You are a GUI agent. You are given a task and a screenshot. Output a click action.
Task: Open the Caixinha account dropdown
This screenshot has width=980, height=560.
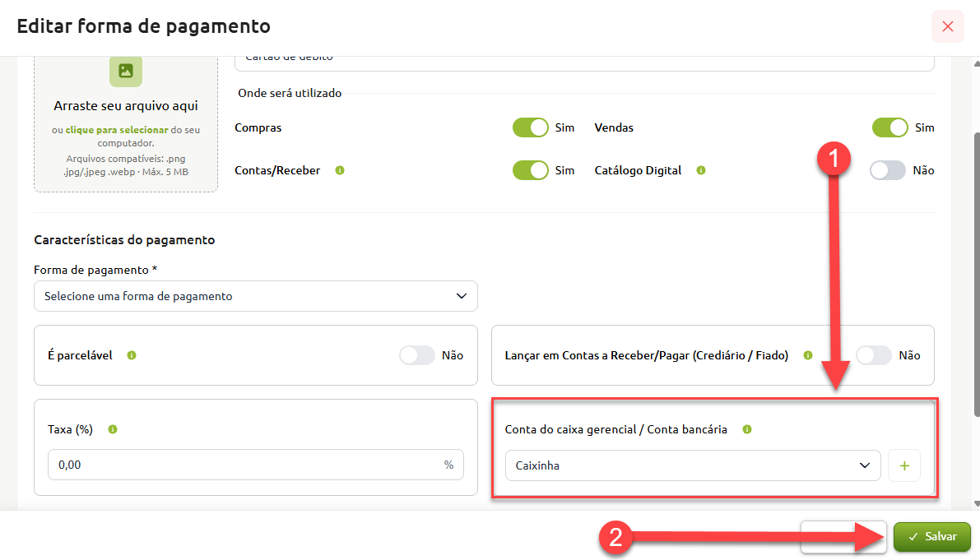pyautogui.click(x=693, y=465)
